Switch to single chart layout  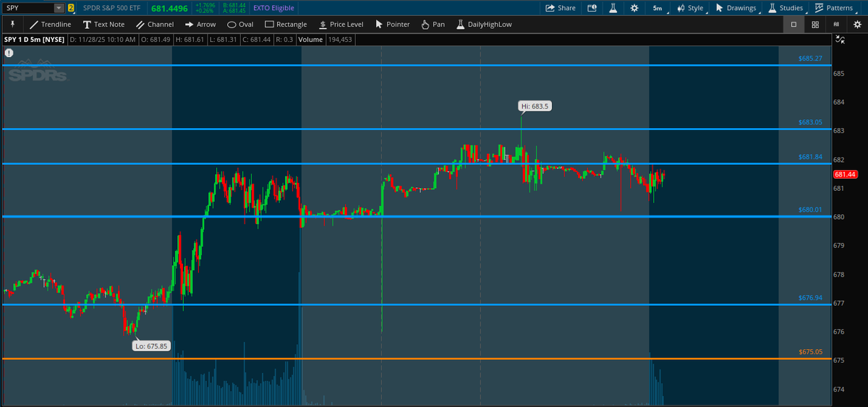(793, 24)
